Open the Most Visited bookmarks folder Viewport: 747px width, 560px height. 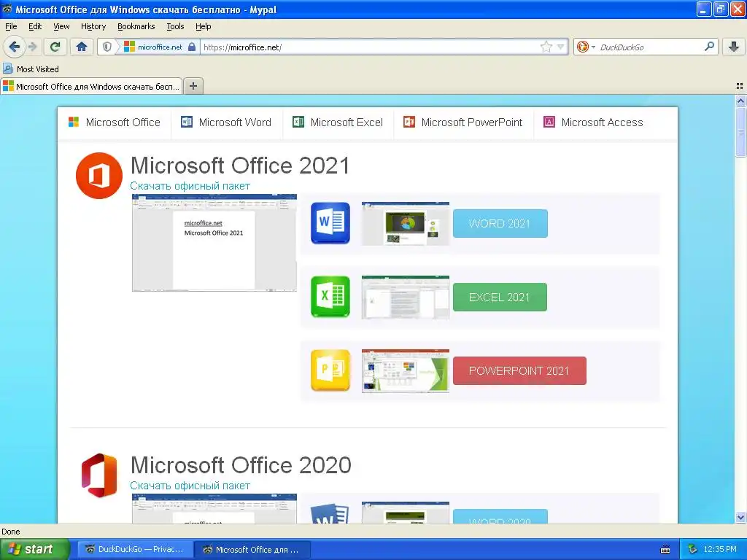pos(31,69)
